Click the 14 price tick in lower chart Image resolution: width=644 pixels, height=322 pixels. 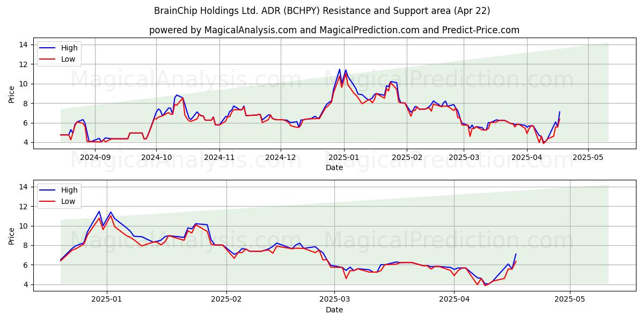point(25,187)
